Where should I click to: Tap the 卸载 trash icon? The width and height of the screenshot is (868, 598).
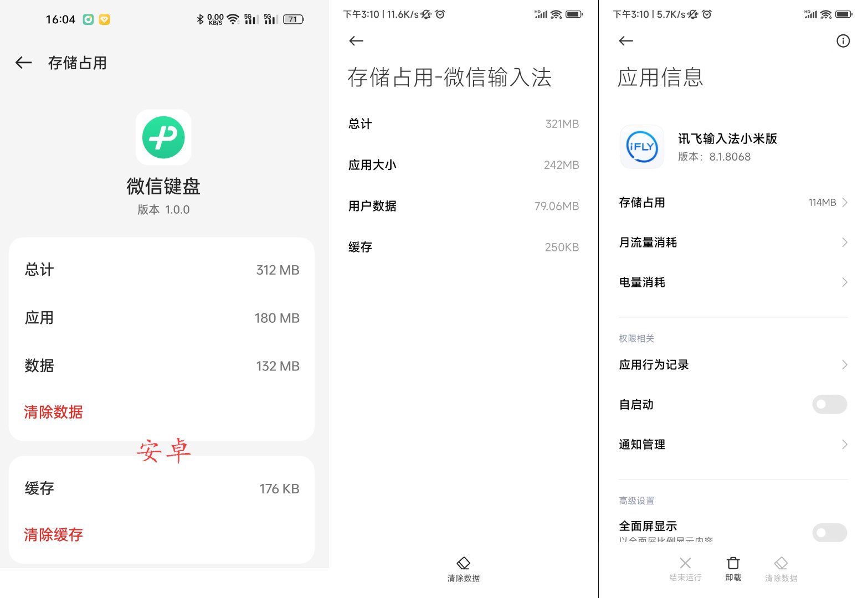pos(733,564)
